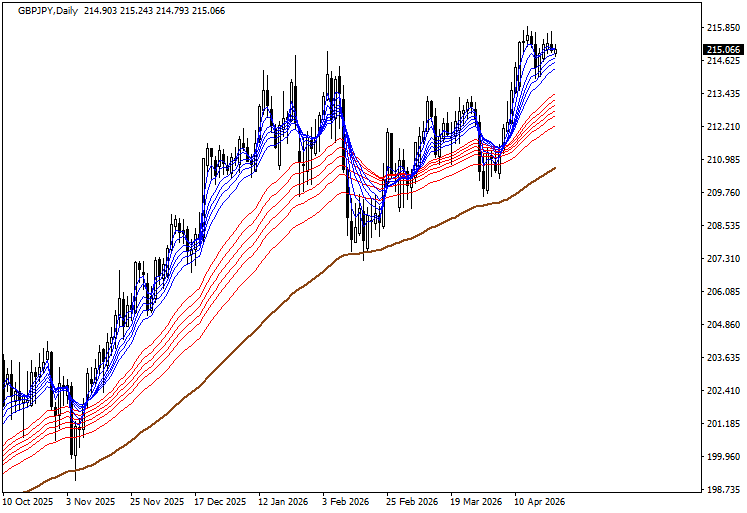
Task: Click the 198.735 price scale label
Action: coord(722,490)
